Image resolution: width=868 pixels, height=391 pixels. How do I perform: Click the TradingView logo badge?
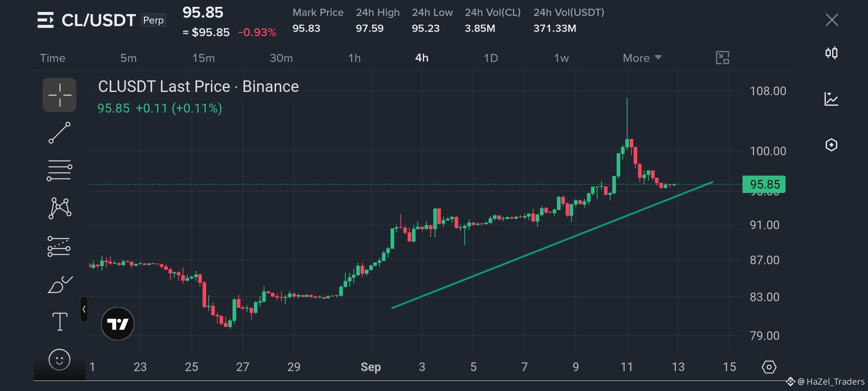[118, 324]
